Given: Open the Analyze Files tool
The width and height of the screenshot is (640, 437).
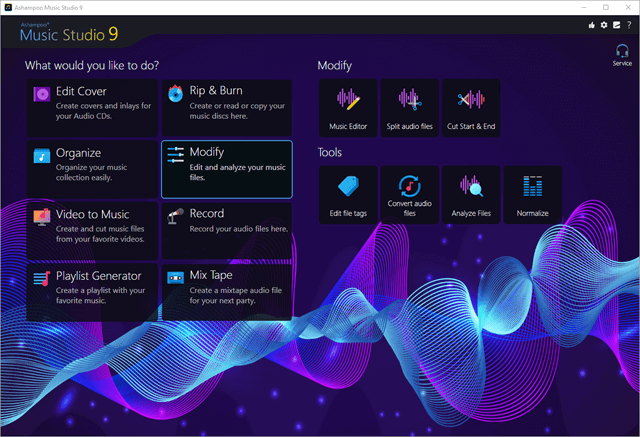Looking at the screenshot, I should coord(471,195).
